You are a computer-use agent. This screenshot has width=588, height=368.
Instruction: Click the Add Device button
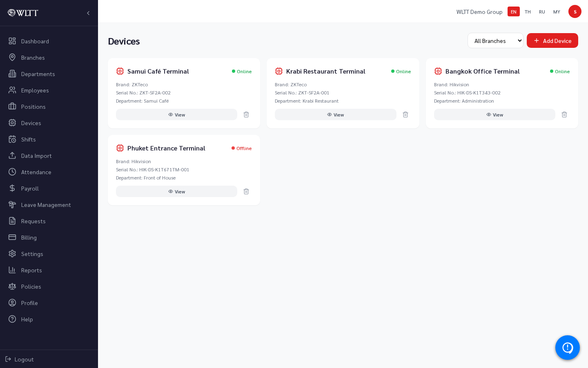552,40
